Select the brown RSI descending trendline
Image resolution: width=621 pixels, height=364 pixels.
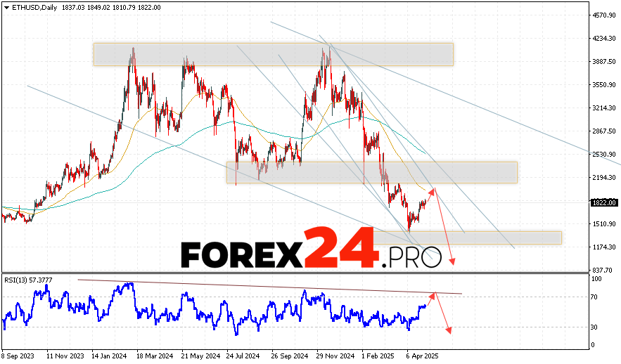pyautogui.click(x=267, y=286)
